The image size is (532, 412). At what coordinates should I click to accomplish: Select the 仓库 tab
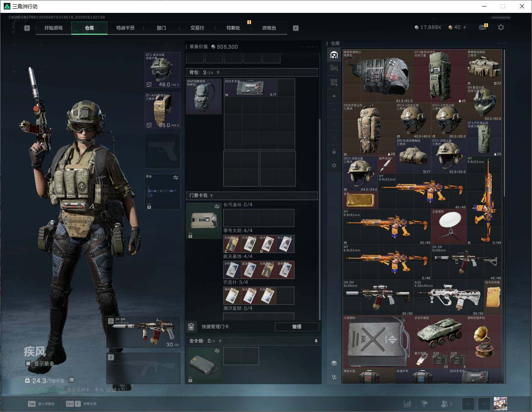pyautogui.click(x=90, y=28)
